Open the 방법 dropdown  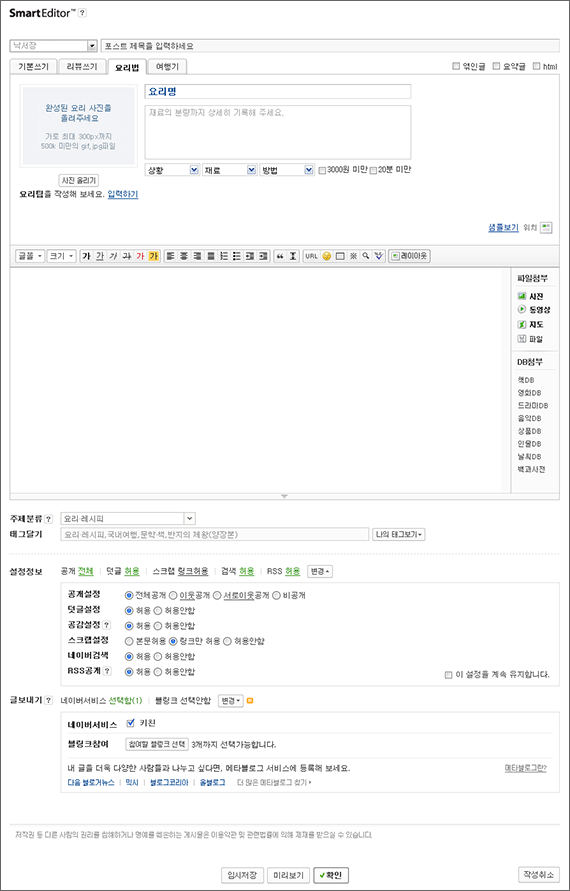click(286, 170)
